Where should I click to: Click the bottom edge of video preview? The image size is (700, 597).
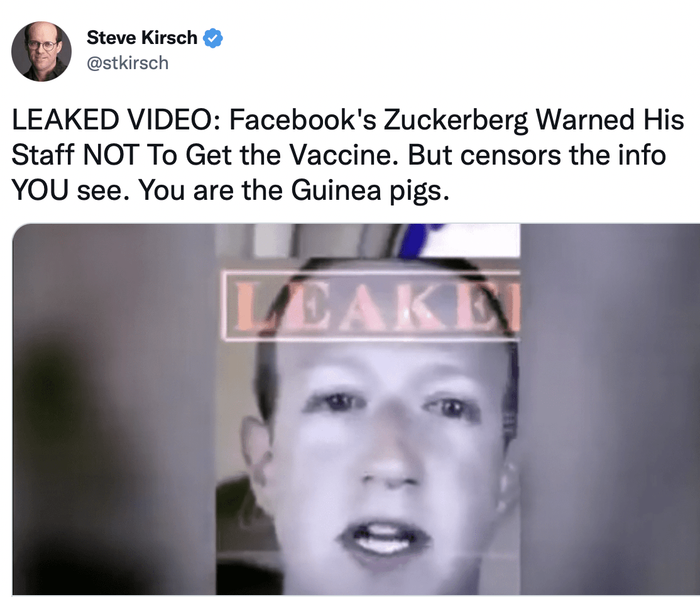356,593
